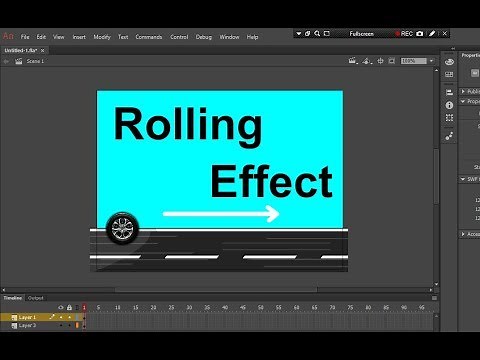Toggle Layer 1 outline color box
Screen dimensions: 480x360
[x=77, y=317]
